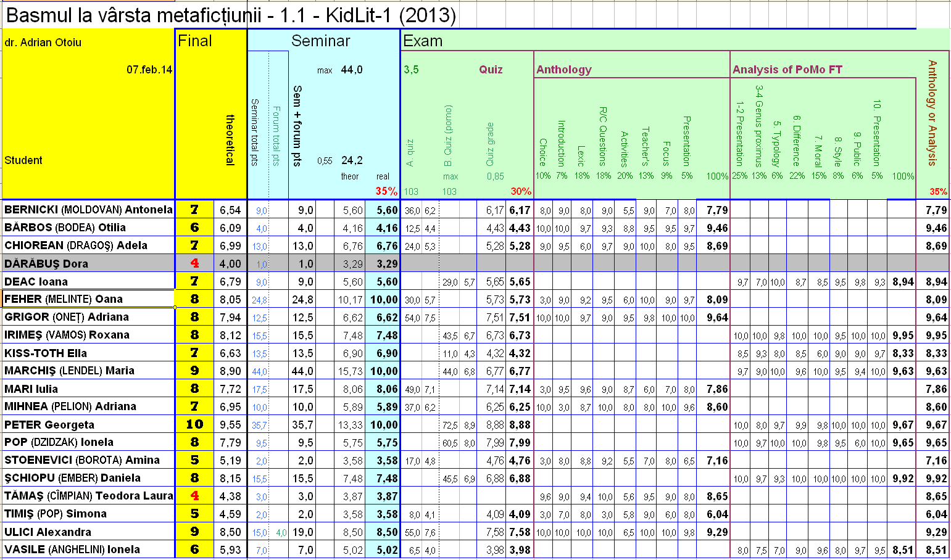Select the 'Final' header cell
The width and height of the screenshot is (951, 560).
click(x=195, y=41)
